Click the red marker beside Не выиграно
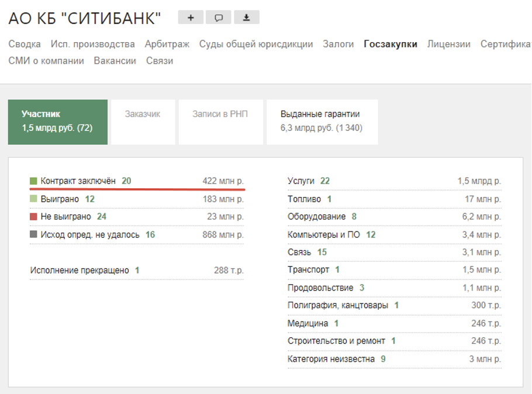 pos(33,216)
